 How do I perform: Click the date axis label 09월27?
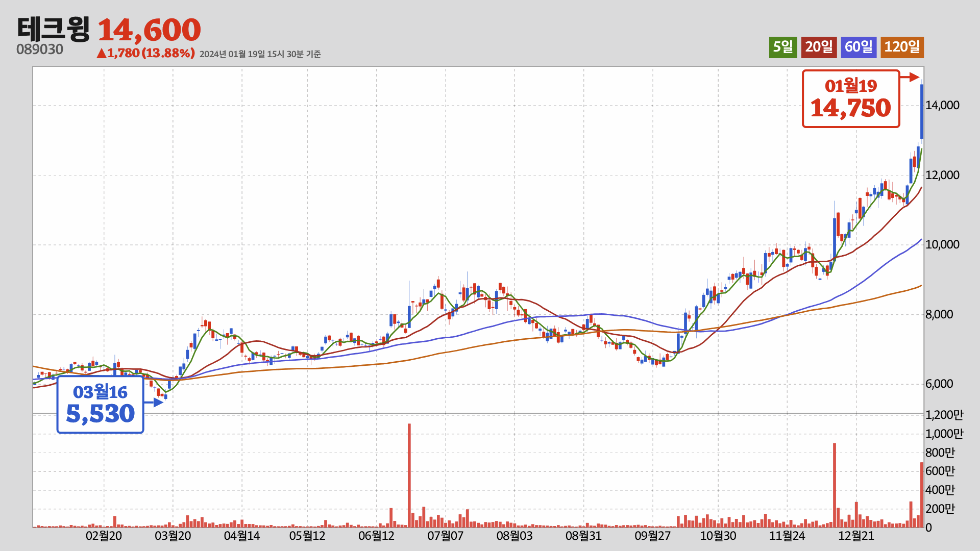coord(652,536)
